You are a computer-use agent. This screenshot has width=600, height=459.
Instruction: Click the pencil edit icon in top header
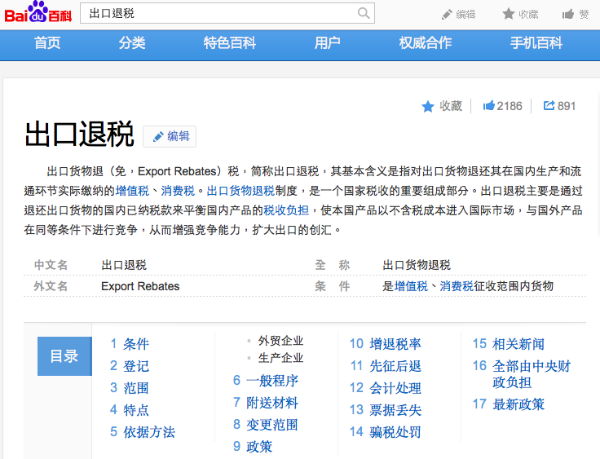pos(447,15)
